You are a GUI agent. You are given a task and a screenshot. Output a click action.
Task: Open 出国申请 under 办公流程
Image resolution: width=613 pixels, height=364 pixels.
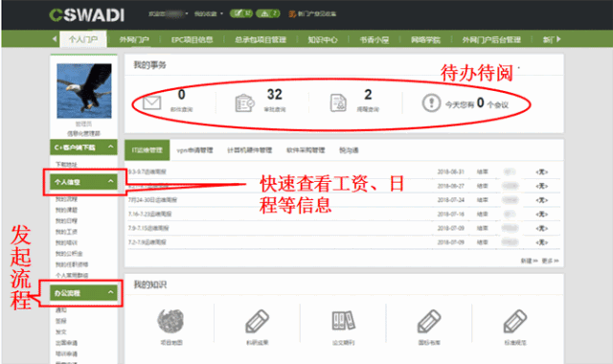point(66,343)
